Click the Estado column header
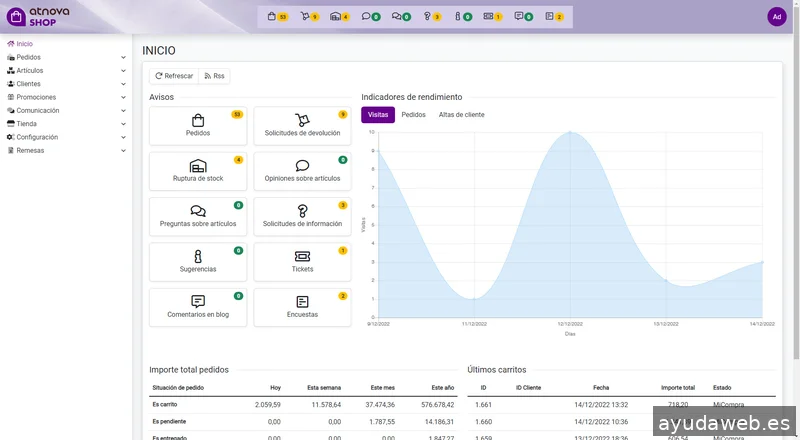Image resolution: width=800 pixels, height=440 pixels. pos(722,387)
